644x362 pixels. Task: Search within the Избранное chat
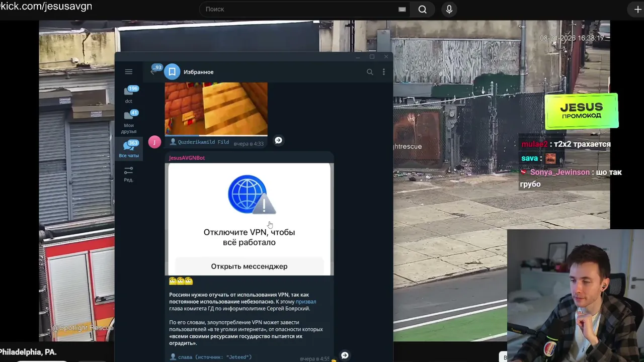click(x=370, y=72)
